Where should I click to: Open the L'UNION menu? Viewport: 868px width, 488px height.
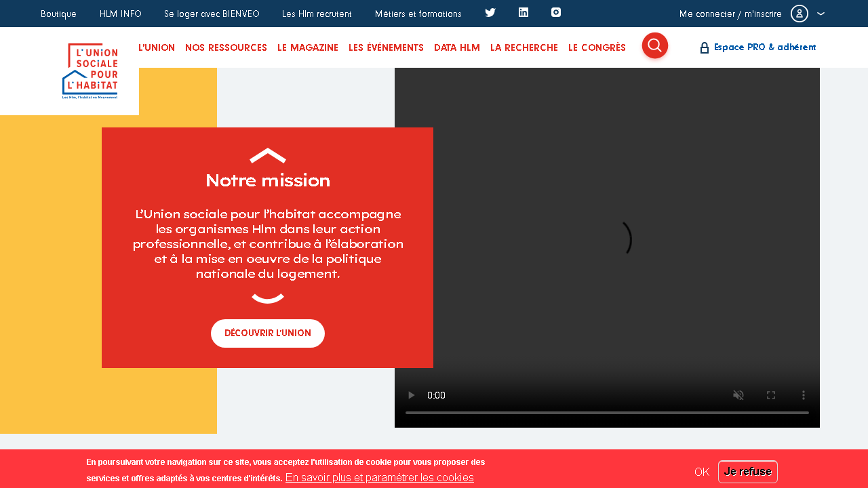coord(157,47)
